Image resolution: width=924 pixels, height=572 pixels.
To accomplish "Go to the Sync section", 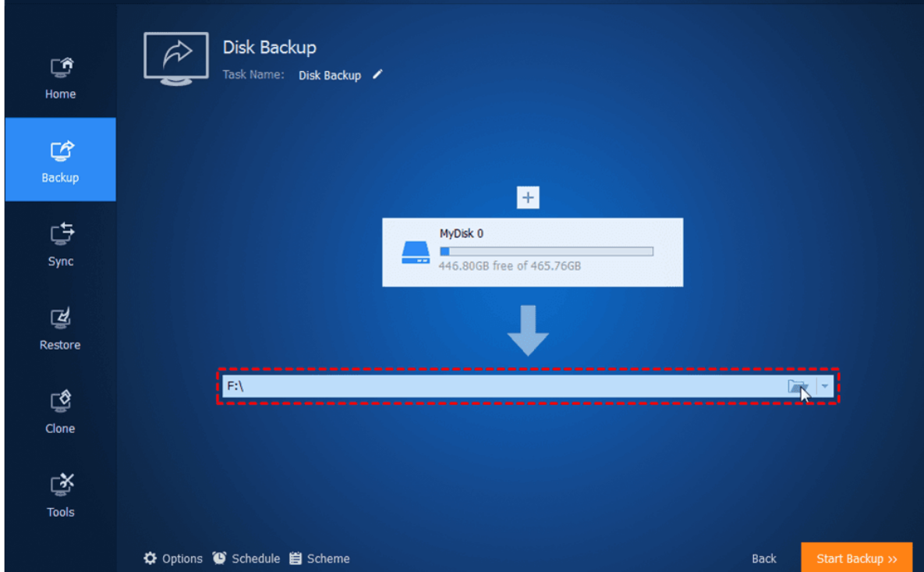I will [x=60, y=244].
